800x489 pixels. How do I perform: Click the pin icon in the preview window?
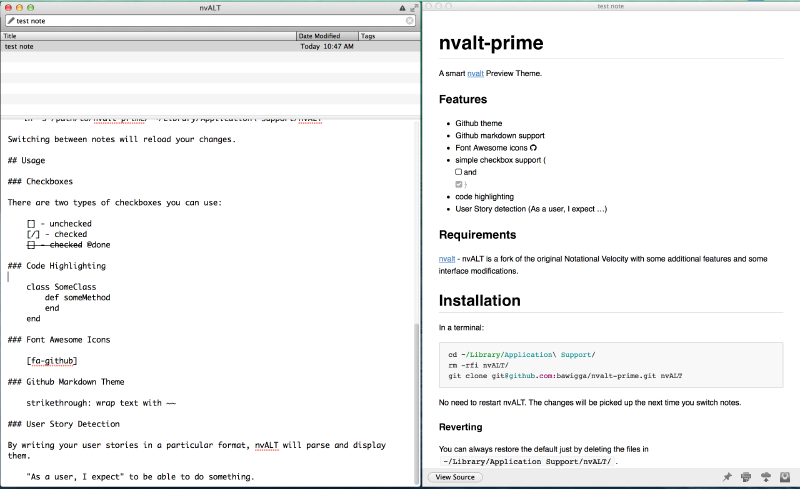click(x=727, y=477)
